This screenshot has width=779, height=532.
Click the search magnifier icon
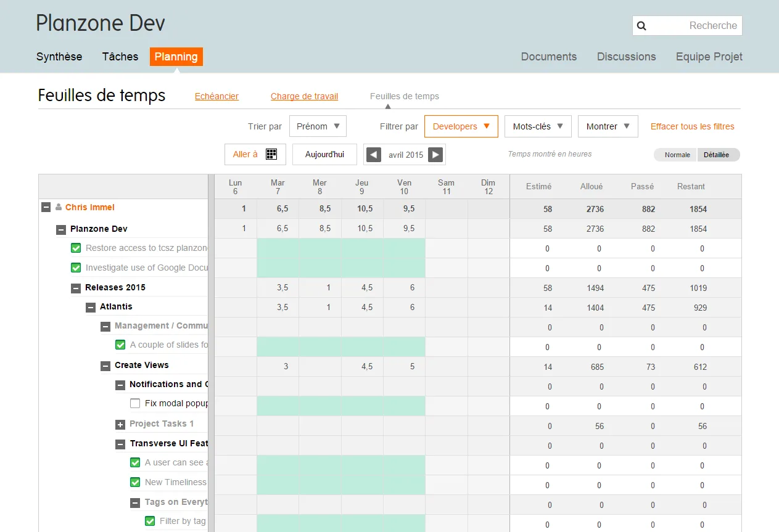[641, 26]
